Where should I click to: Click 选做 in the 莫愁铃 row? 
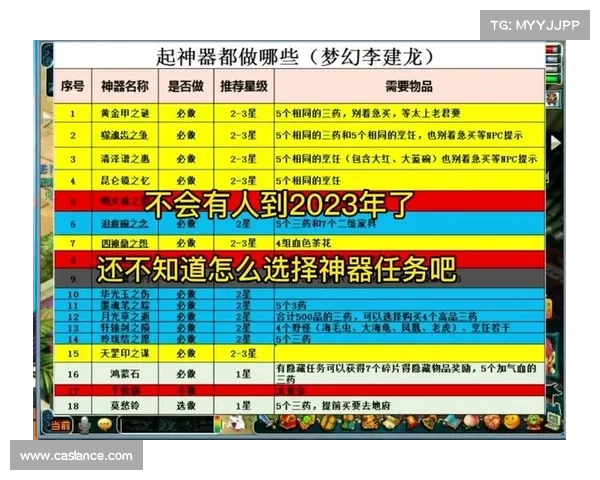(x=186, y=405)
